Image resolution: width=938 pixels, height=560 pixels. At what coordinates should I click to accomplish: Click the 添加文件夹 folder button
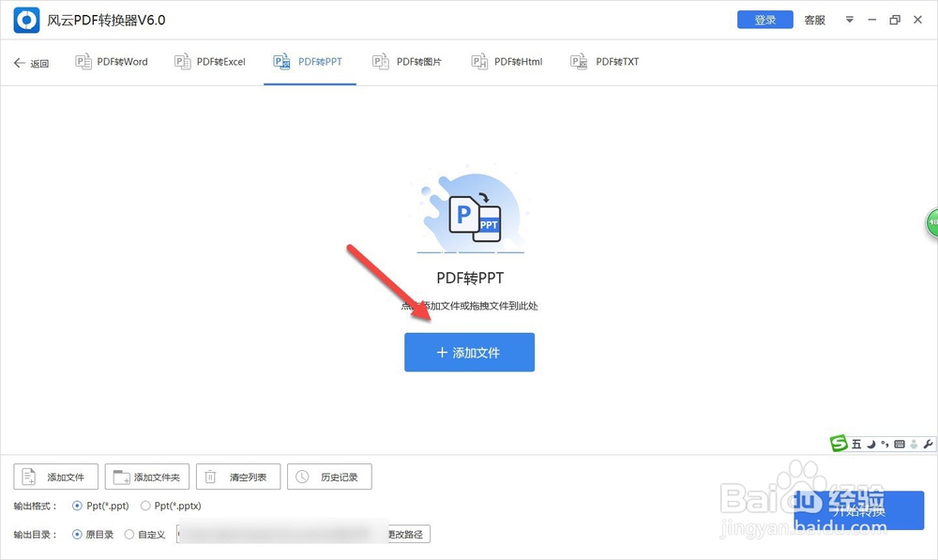point(147,477)
